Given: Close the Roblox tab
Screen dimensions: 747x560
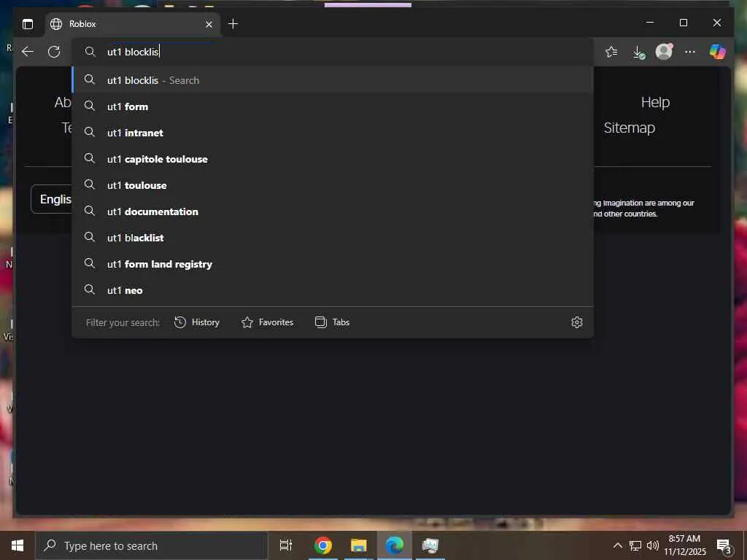Looking at the screenshot, I should [209, 24].
